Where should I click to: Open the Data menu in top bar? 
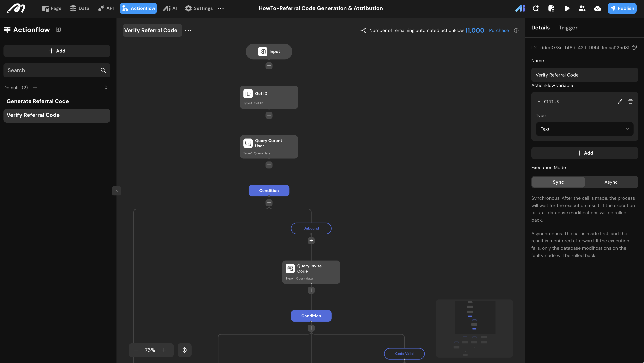pyautogui.click(x=80, y=9)
